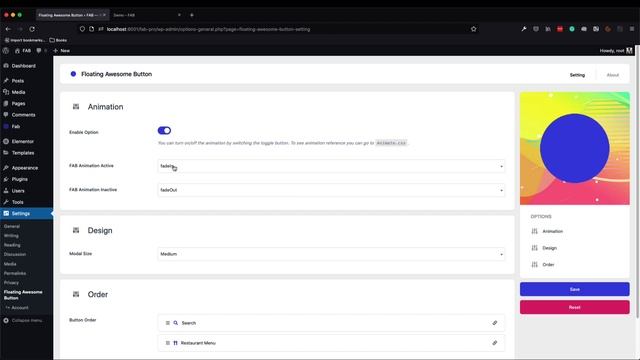Edit the Search button via pencil icon
This screenshot has height=360, width=640.
[494, 323]
